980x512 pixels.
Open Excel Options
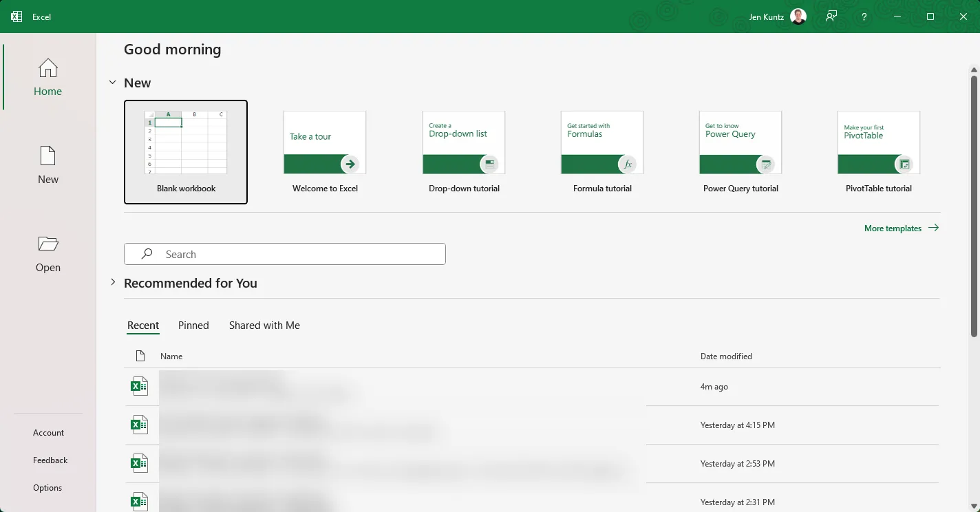[x=47, y=488]
